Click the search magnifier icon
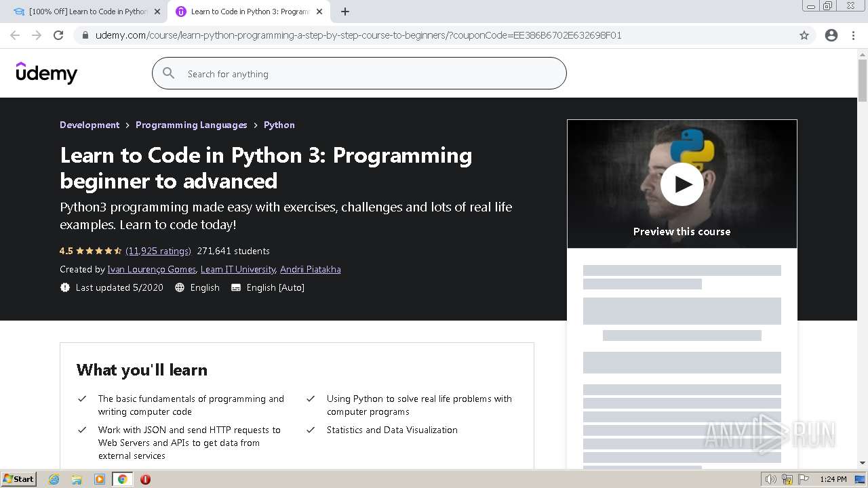 [169, 73]
